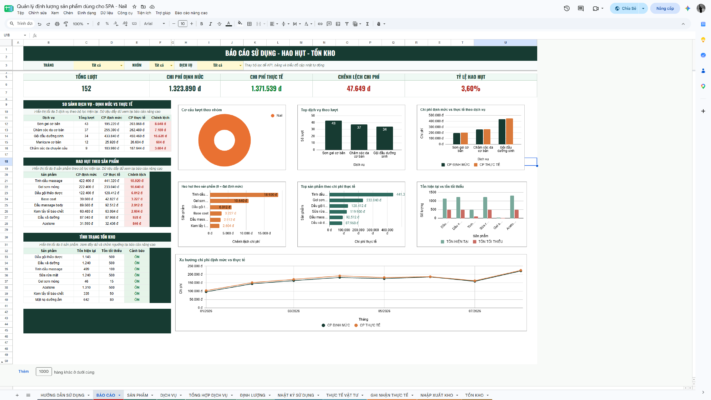Screen dimensions: 711x400
Task: Click the rows count field showing 1000
Action: coord(44,371)
